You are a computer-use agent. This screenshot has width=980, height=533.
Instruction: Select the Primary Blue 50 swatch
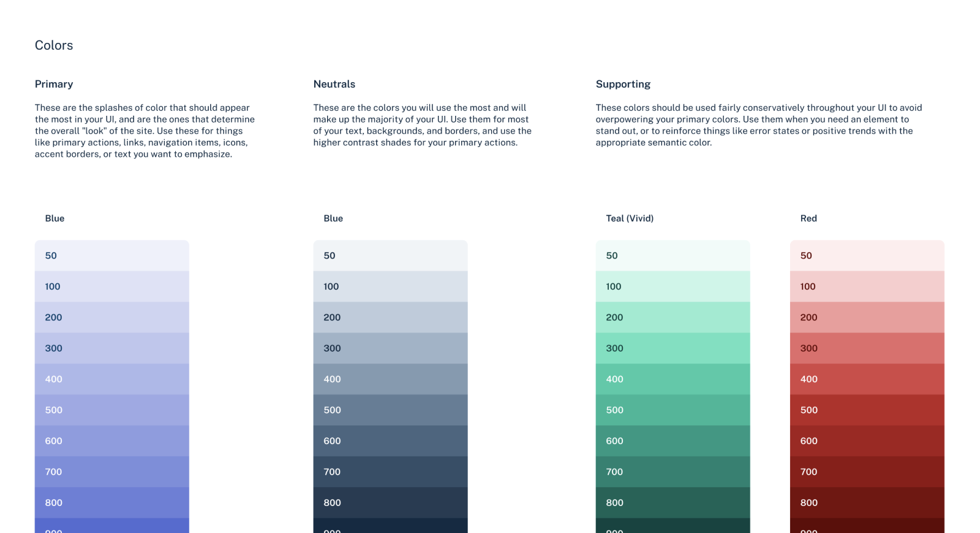[111, 255]
